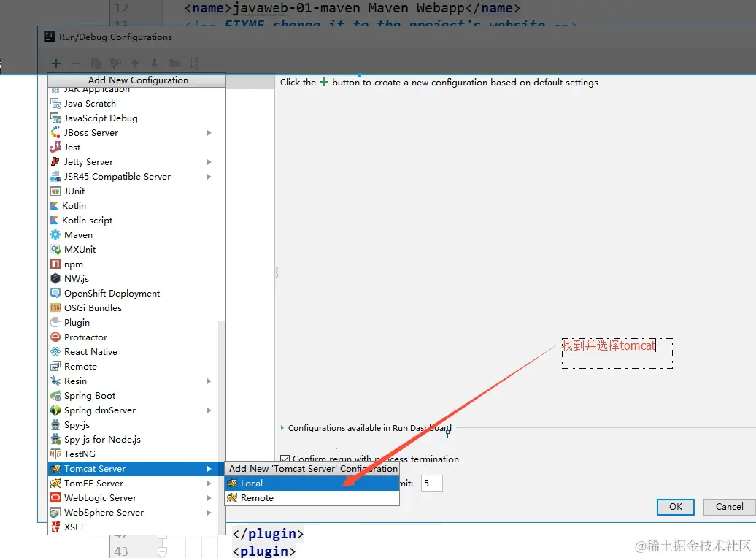Click the add new configuration plus icon
This screenshot has width=756, height=558.
pos(56,64)
